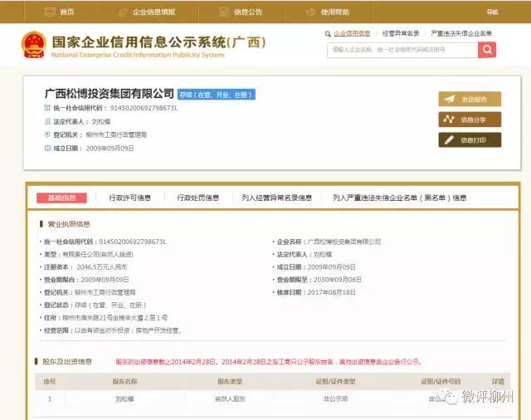531x420 pixels.
Task: Click the 注册资本 value 2046.5万元人民币
Action: [x=102, y=267]
